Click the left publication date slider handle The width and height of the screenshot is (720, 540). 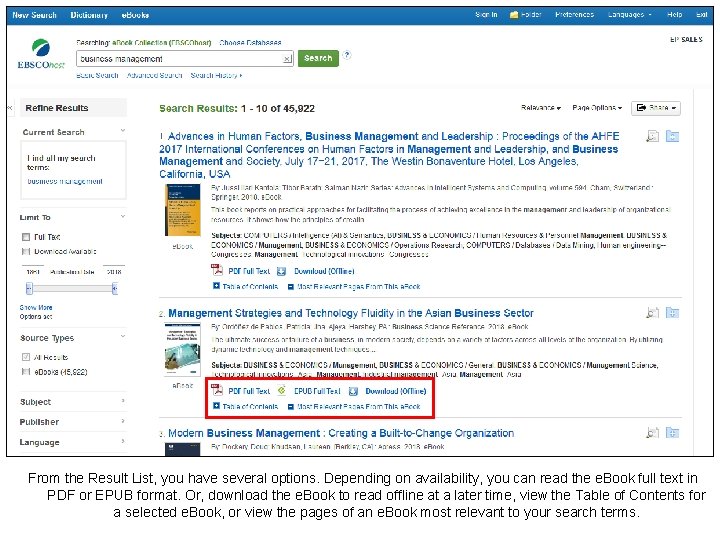29,288
